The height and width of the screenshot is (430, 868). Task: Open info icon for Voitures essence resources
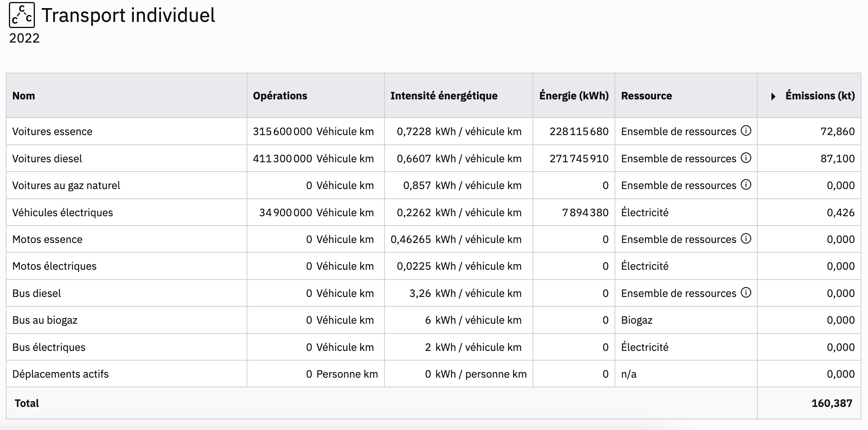tap(746, 131)
